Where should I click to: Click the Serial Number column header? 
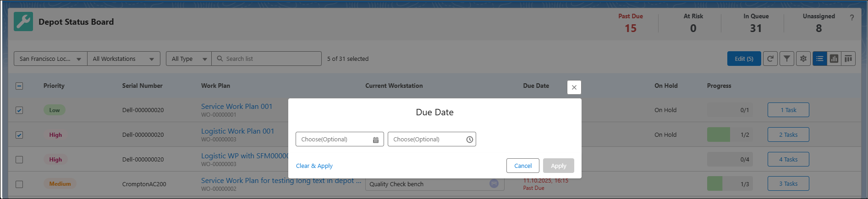click(142, 86)
